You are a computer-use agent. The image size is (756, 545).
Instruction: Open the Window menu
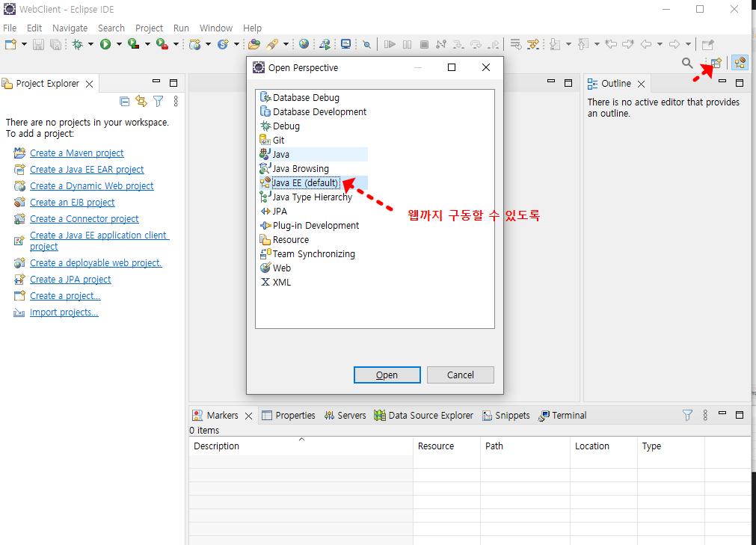(216, 28)
